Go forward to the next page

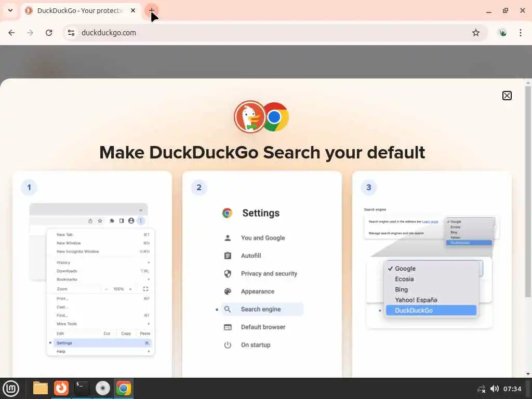(x=30, y=33)
